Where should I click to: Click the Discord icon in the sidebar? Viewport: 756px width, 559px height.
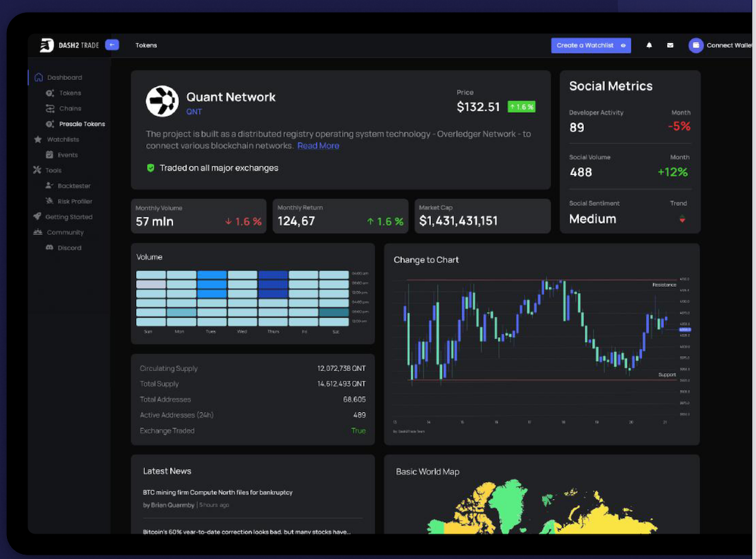point(50,247)
